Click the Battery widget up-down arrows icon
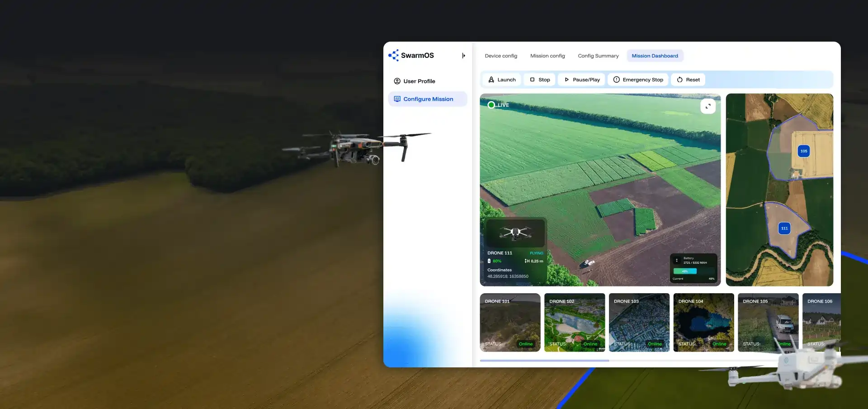This screenshot has height=409, width=868. (x=677, y=261)
